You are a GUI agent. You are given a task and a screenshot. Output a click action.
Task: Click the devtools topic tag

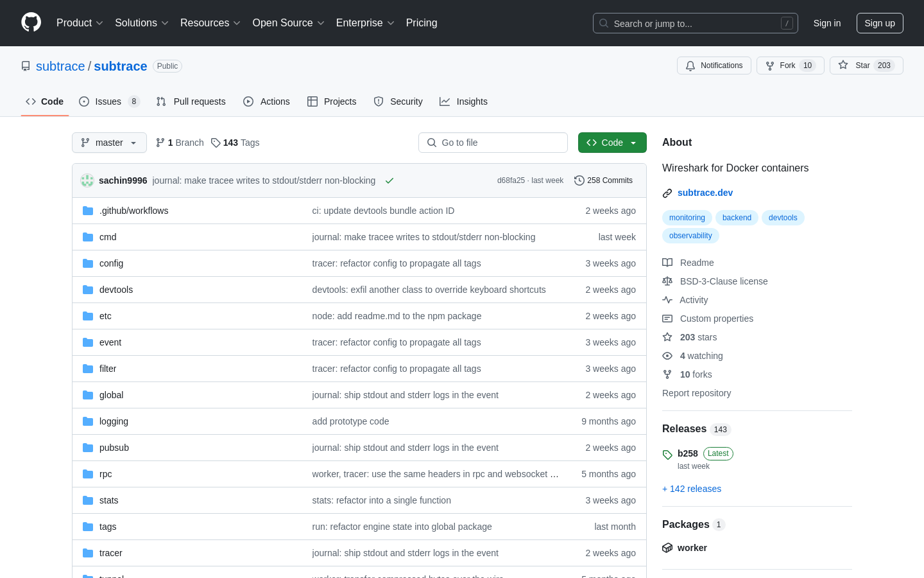[x=783, y=218]
